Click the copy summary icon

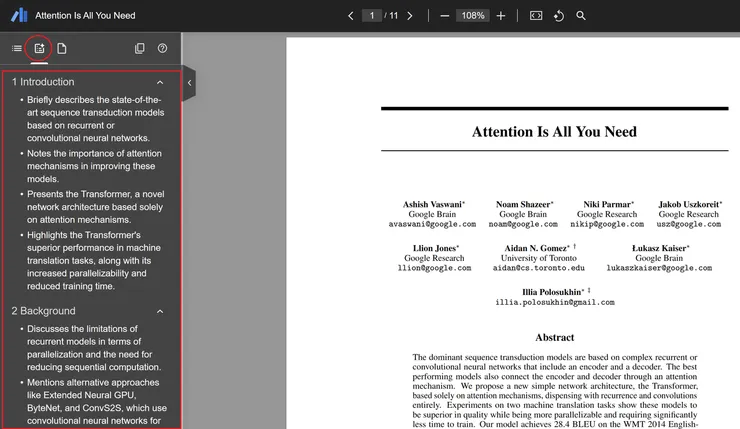pos(140,48)
